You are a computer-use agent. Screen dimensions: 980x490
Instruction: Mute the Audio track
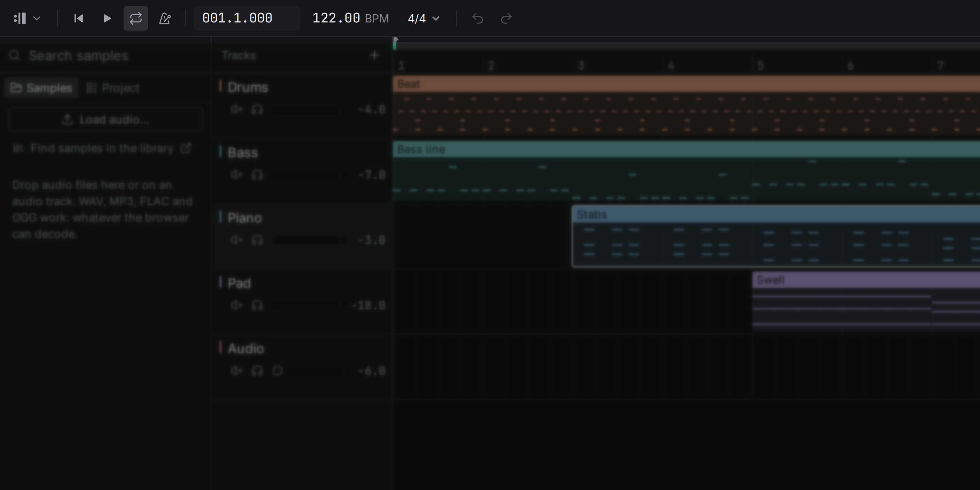click(236, 371)
